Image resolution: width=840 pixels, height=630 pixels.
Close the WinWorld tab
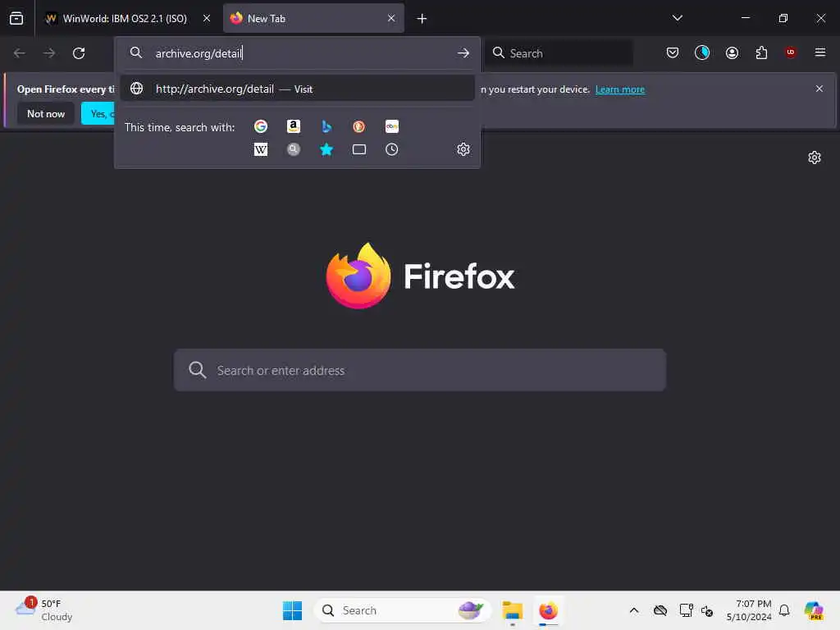pos(206,18)
